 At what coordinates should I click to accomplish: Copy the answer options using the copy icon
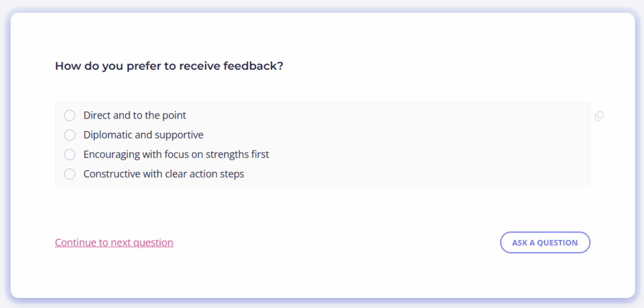coord(599,116)
